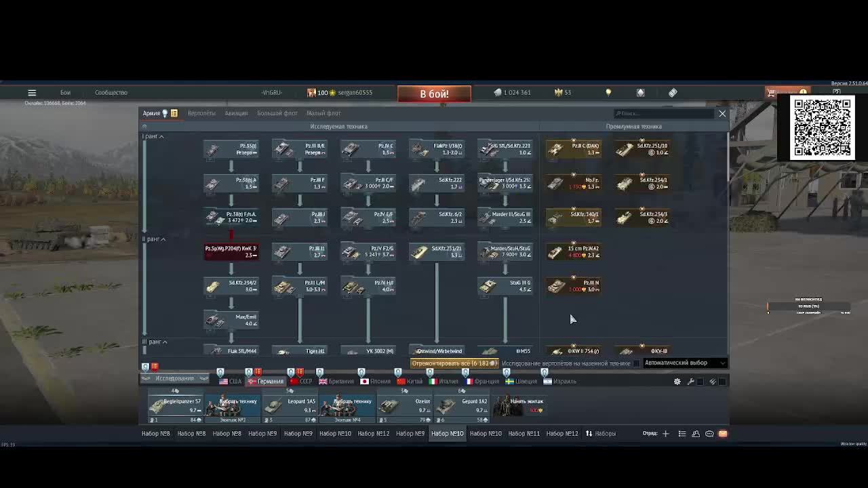This screenshot has height=488, width=868.
Task: Open the Автоматический выбор dropdown
Action: click(x=684, y=363)
